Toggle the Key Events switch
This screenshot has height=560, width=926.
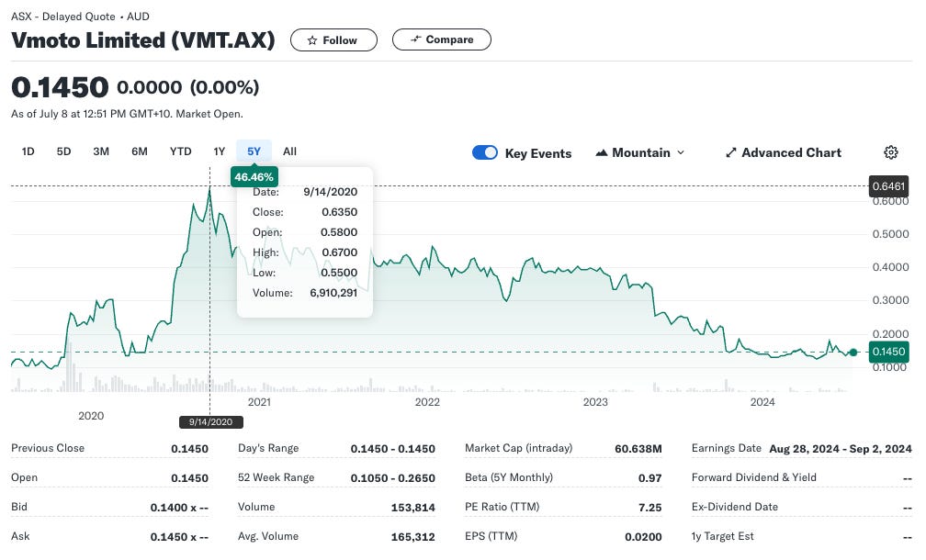point(485,152)
